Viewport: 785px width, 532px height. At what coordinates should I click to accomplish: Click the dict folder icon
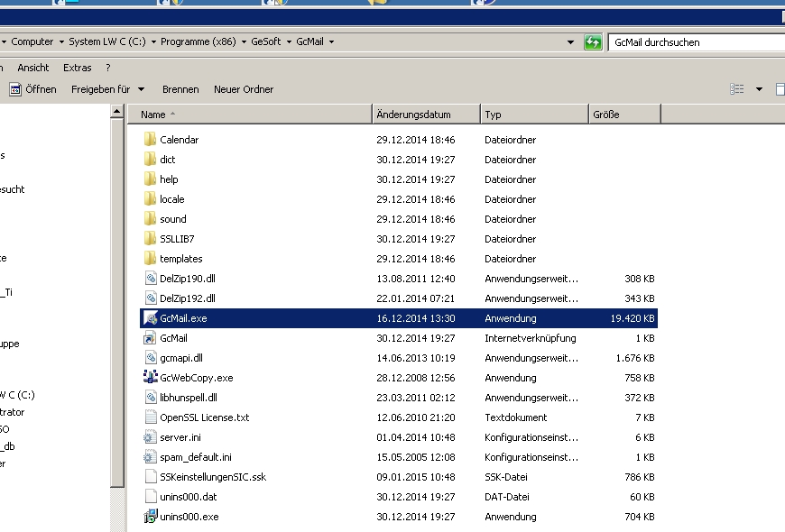tap(150, 160)
